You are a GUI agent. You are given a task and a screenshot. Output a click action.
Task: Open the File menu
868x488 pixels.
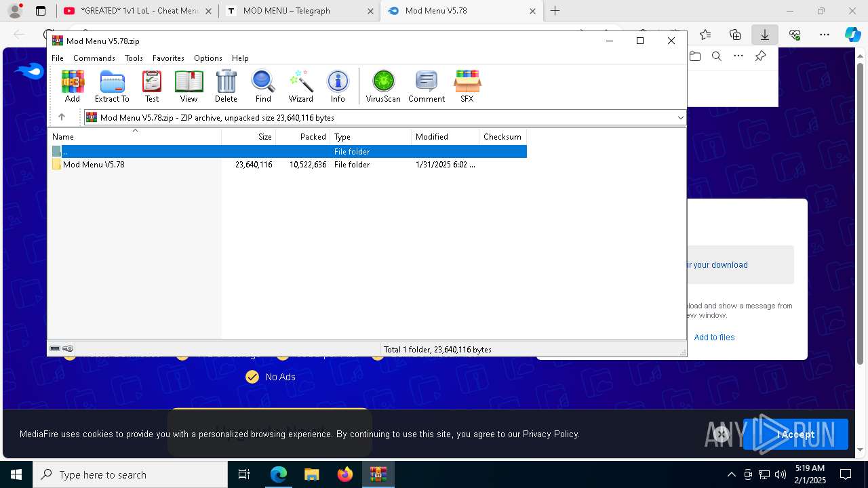(x=58, y=58)
